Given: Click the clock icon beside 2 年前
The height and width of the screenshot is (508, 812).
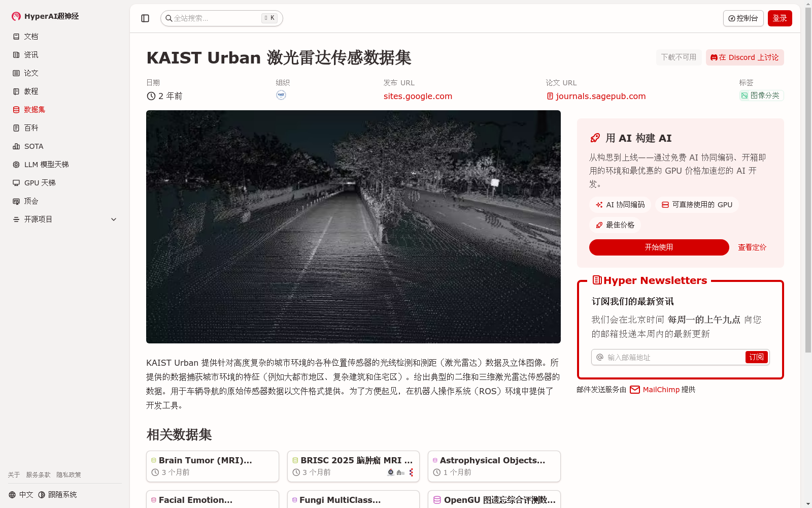Looking at the screenshot, I should click(151, 96).
